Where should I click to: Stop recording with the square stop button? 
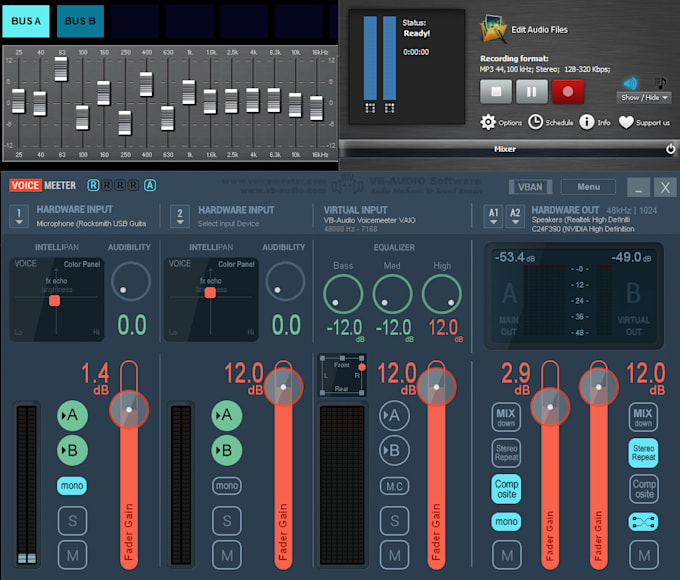pyautogui.click(x=496, y=92)
